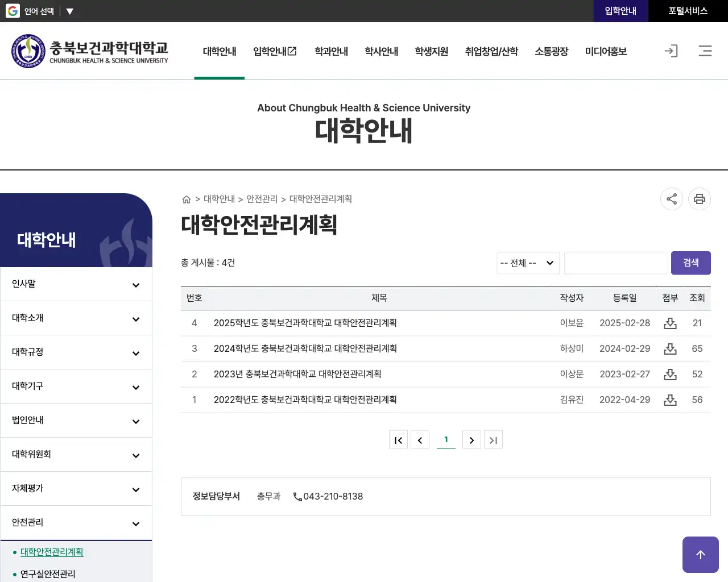Click the phone icon beside 043-210-8138

pos(297,497)
